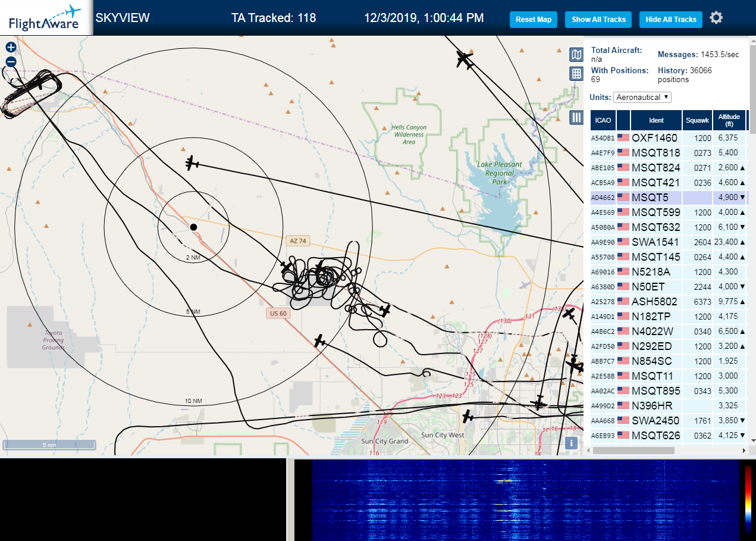
Task: Sort table by Altitude (ft) header
Action: pyautogui.click(x=729, y=120)
